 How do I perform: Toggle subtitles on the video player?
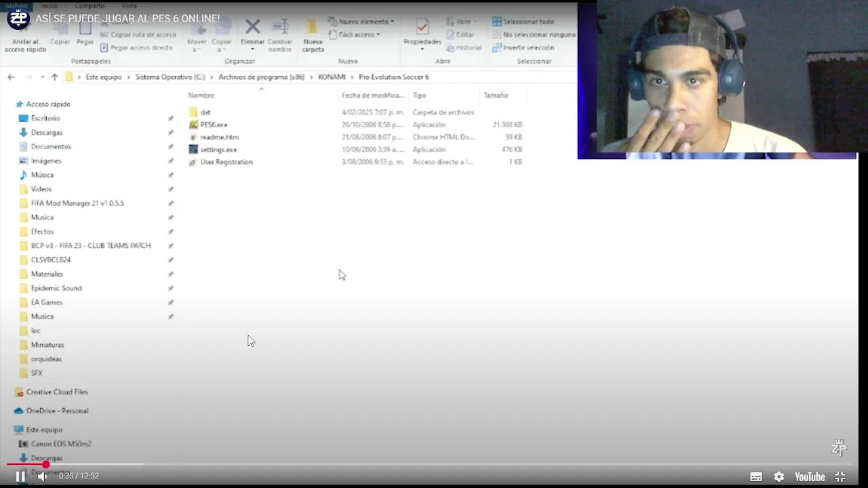coord(756,477)
